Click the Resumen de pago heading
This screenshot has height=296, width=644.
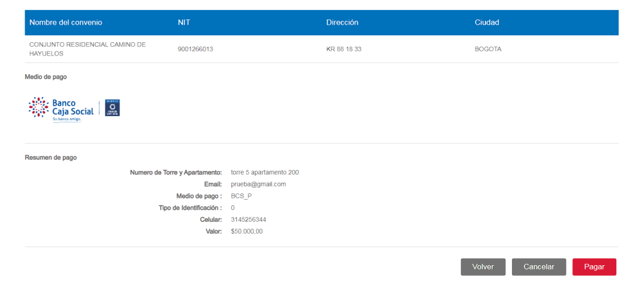(x=50, y=157)
